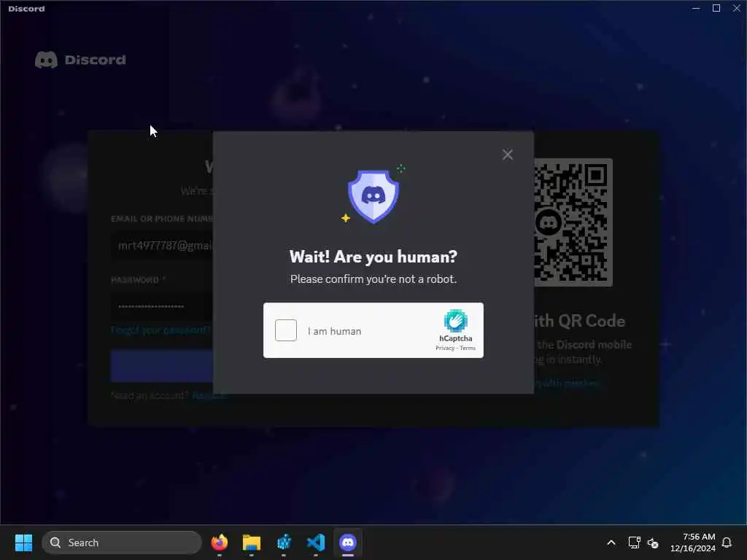Viewport: 747px width, 560px height.
Task: Open the hCaptcha Privacy link
Action: pyautogui.click(x=444, y=348)
